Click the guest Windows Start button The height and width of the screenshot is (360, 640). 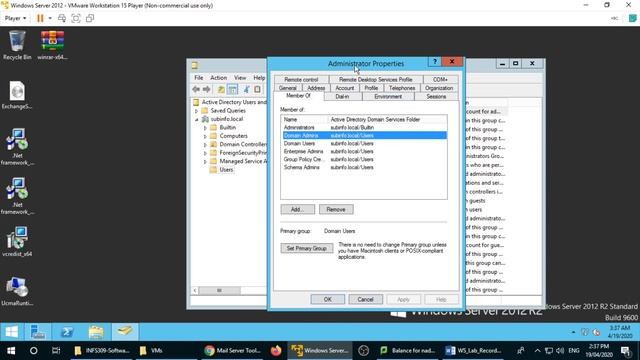pos(11,332)
